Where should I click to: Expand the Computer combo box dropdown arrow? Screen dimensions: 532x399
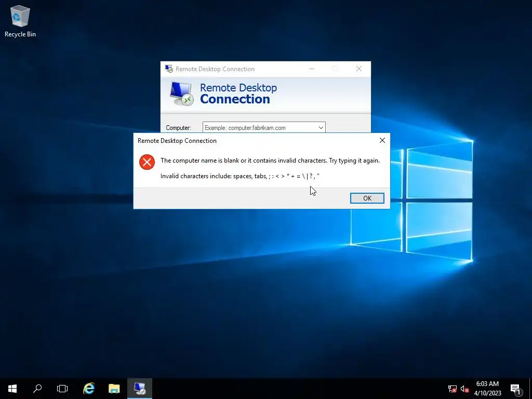321,128
